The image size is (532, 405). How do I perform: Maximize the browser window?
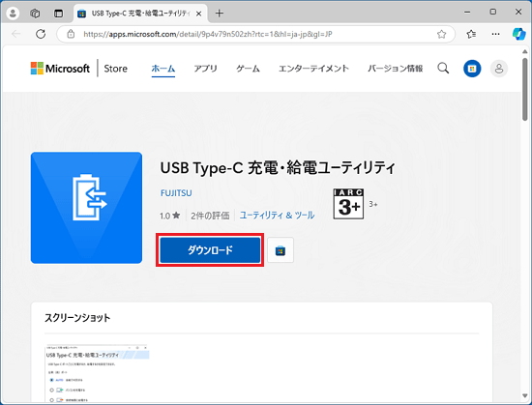pyautogui.click(x=493, y=13)
